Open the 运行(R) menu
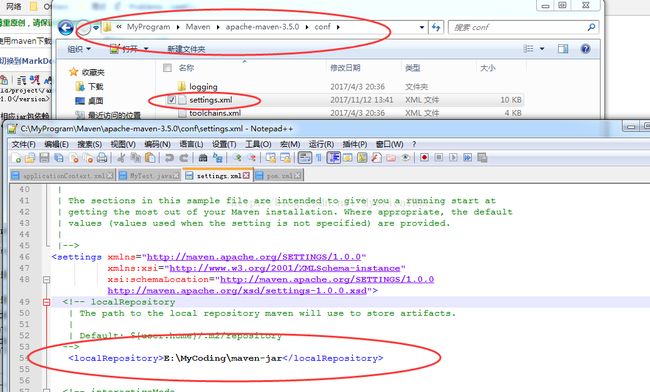 [x=321, y=144]
